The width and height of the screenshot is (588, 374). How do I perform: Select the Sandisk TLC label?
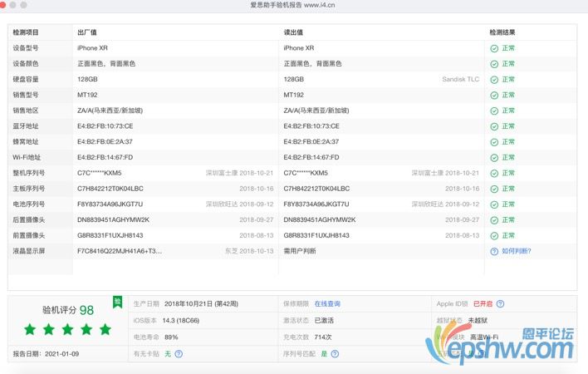pyautogui.click(x=461, y=79)
